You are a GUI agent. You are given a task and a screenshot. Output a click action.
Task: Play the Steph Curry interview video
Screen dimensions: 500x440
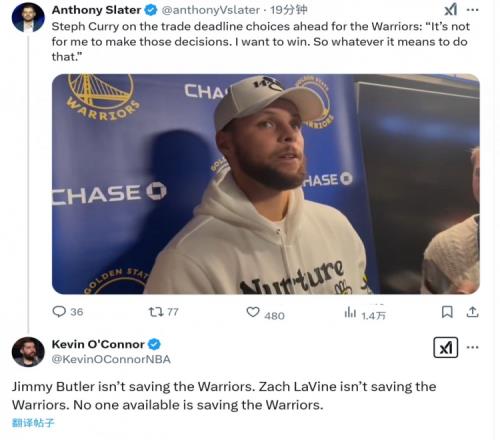(266, 184)
